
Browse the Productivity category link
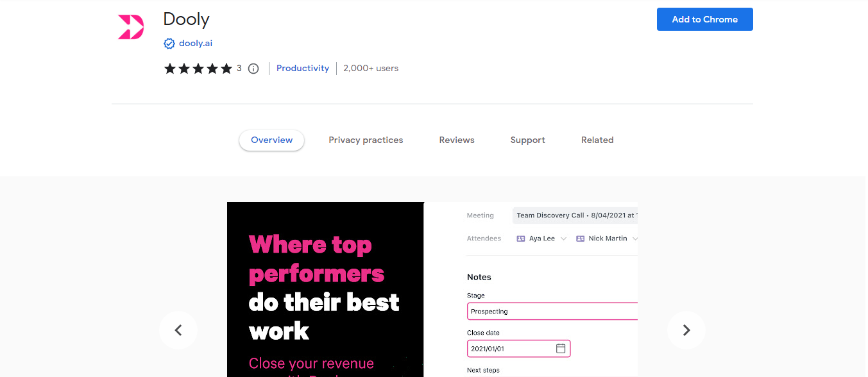click(x=302, y=68)
